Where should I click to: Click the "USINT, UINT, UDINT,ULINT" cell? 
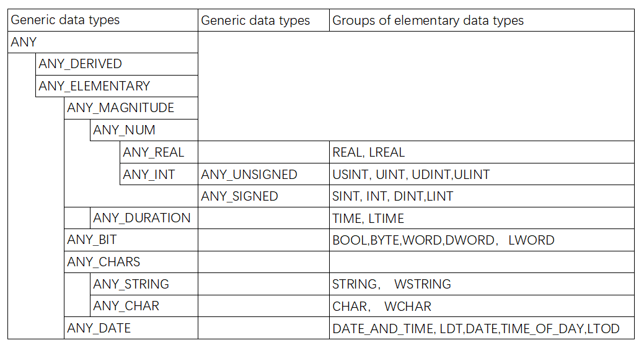411,175
